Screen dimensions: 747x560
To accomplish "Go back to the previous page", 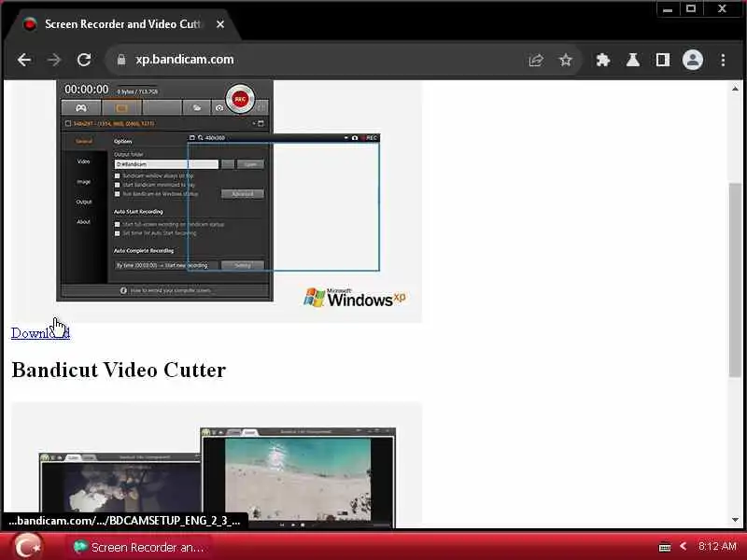I will pyautogui.click(x=24, y=60).
